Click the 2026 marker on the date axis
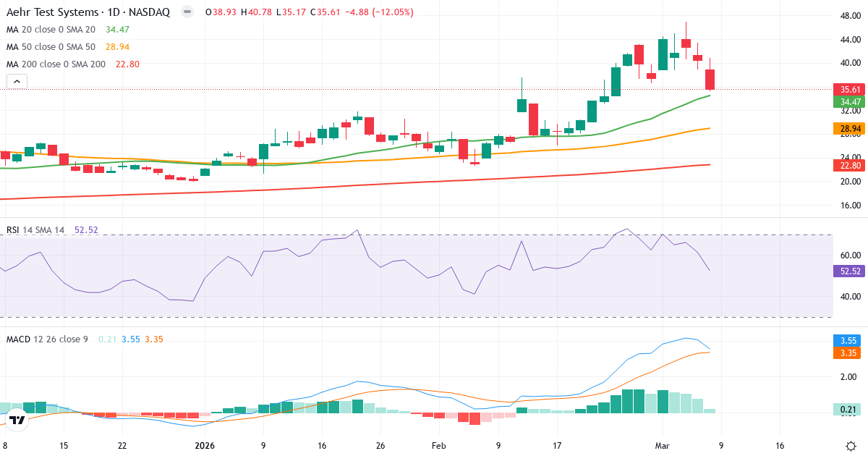 pos(205,447)
